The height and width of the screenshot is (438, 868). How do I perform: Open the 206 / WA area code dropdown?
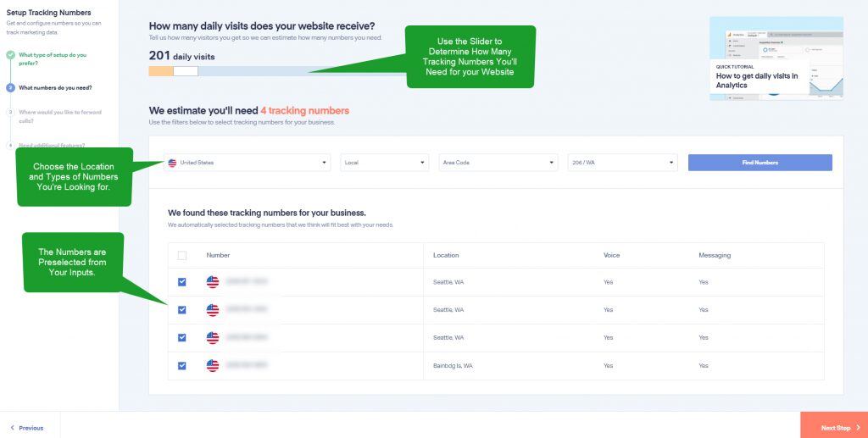click(x=623, y=163)
